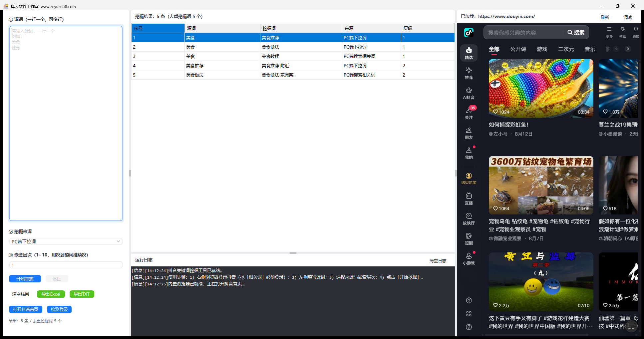This screenshot has width=644, height=339.
Task: Open the 朋友 sidebar icon
Action: point(469,133)
